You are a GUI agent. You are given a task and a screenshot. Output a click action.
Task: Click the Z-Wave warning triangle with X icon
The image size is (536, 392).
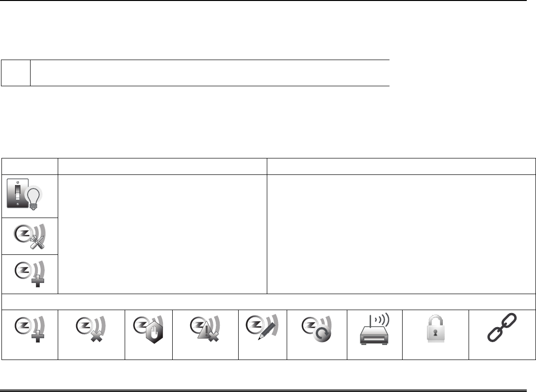[x=205, y=329]
